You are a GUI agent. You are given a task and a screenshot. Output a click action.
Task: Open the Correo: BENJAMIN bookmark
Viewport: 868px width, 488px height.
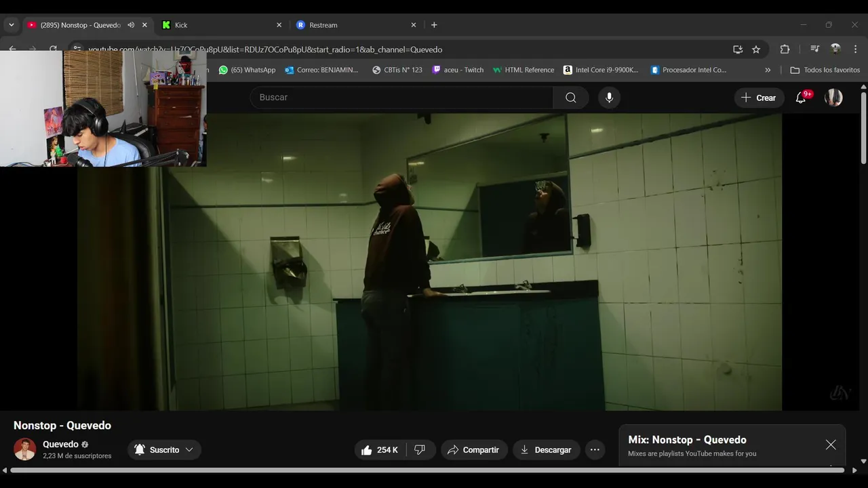pos(322,70)
